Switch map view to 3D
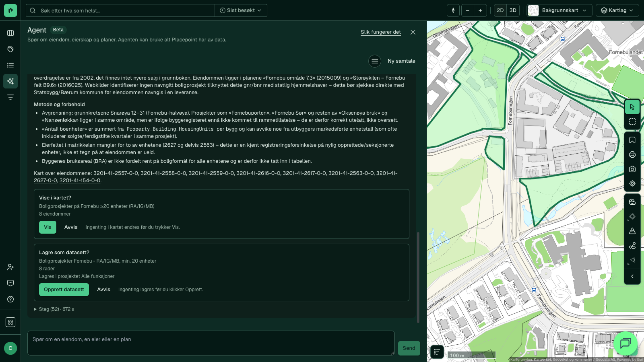The height and width of the screenshot is (362, 644). tap(513, 11)
